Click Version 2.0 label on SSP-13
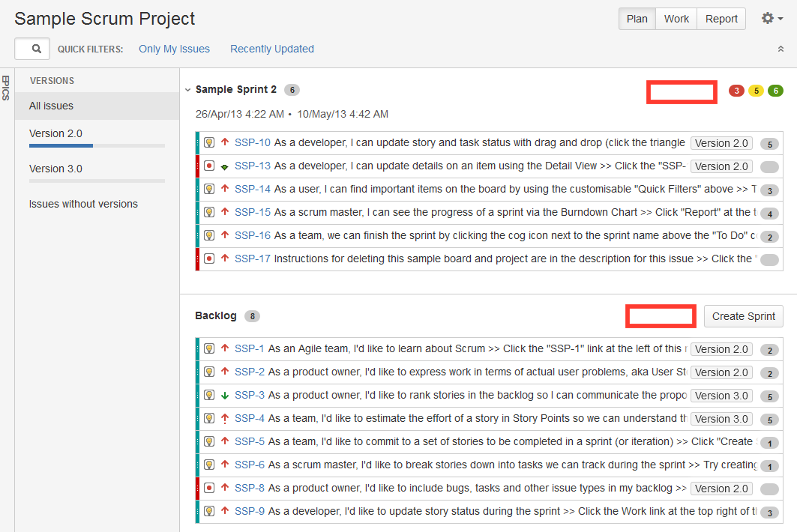This screenshot has width=797, height=532. (721, 166)
